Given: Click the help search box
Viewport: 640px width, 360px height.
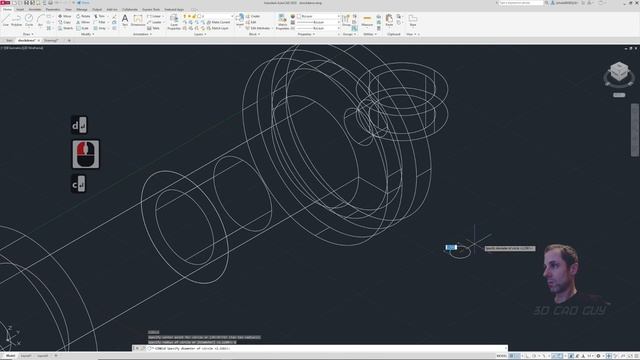Looking at the screenshot, I should pos(521,3).
